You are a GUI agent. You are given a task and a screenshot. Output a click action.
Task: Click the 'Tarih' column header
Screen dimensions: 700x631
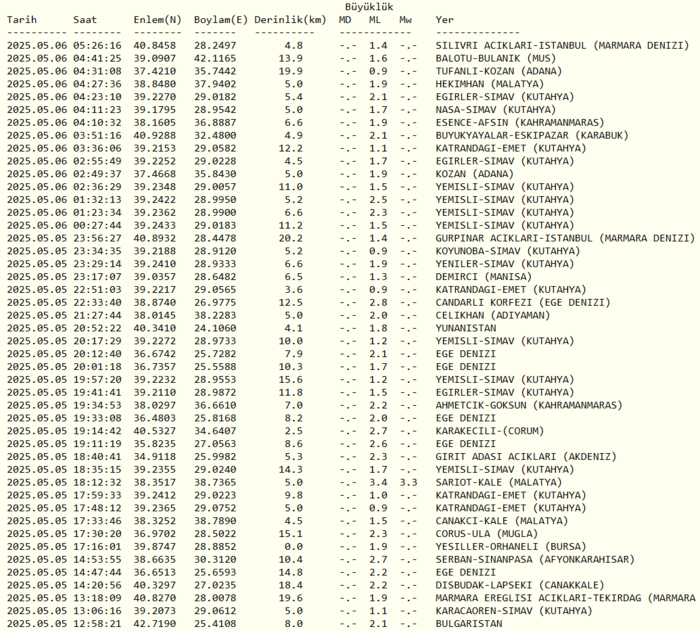[22, 20]
